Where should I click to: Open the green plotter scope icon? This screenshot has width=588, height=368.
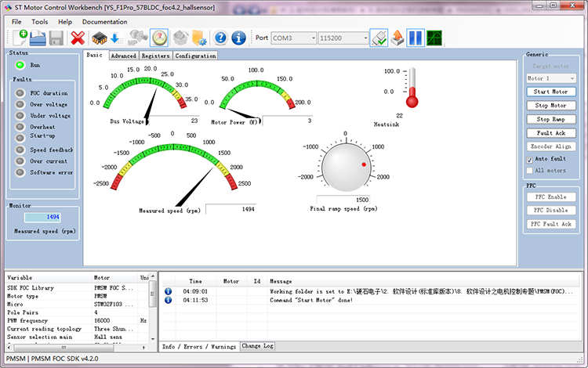[434, 38]
